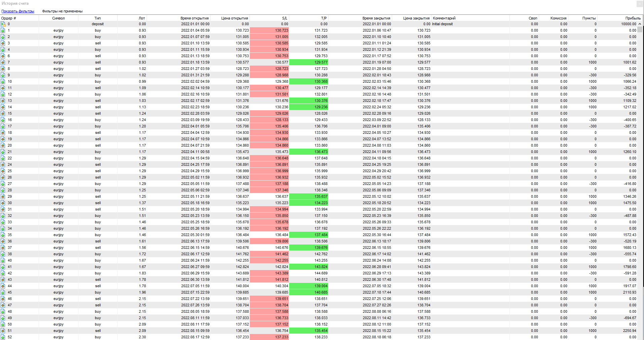Click the Initial deposit comment cell
Screen dimensions: 644x340
pyautogui.click(x=443, y=24)
